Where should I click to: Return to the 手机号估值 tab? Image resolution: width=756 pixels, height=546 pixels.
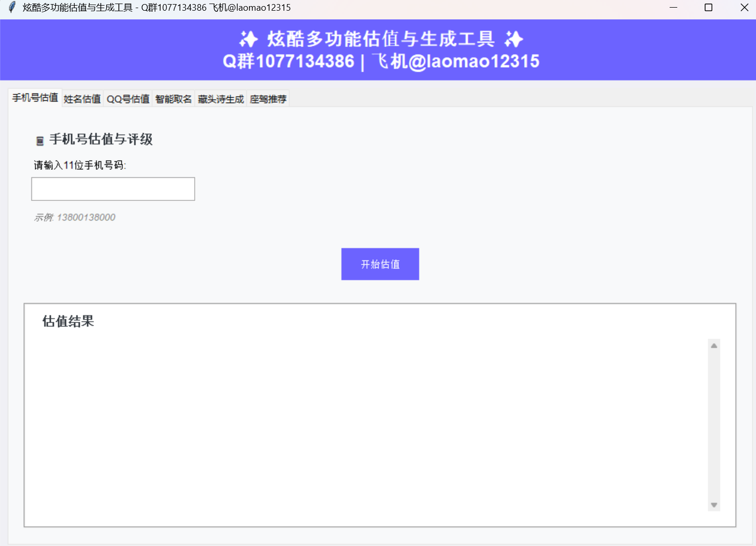click(35, 97)
